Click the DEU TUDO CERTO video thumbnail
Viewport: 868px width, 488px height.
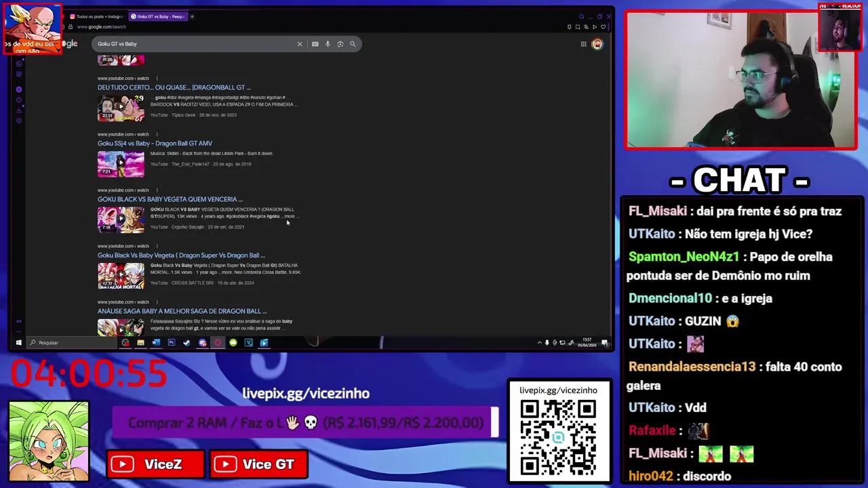121,108
